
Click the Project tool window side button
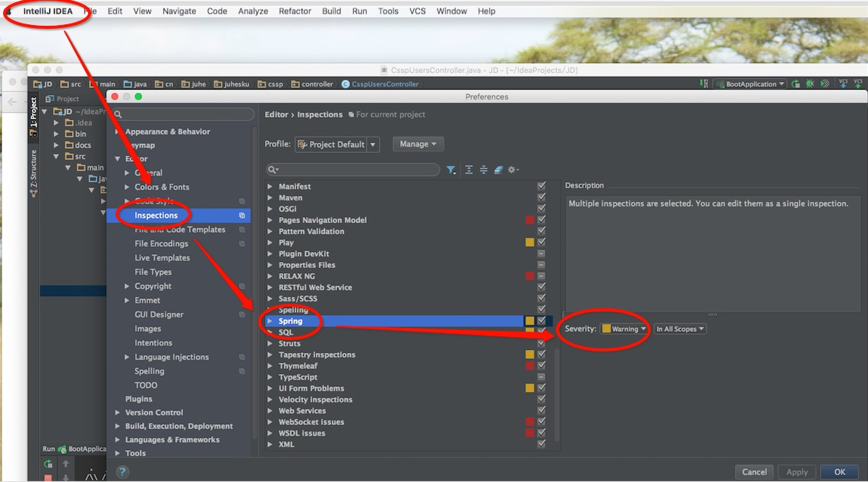pos(33,116)
